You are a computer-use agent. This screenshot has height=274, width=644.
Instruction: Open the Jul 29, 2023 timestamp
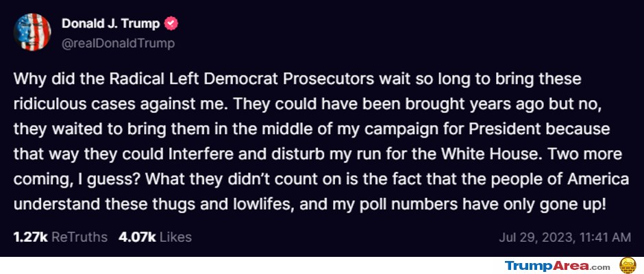[x=565, y=238]
